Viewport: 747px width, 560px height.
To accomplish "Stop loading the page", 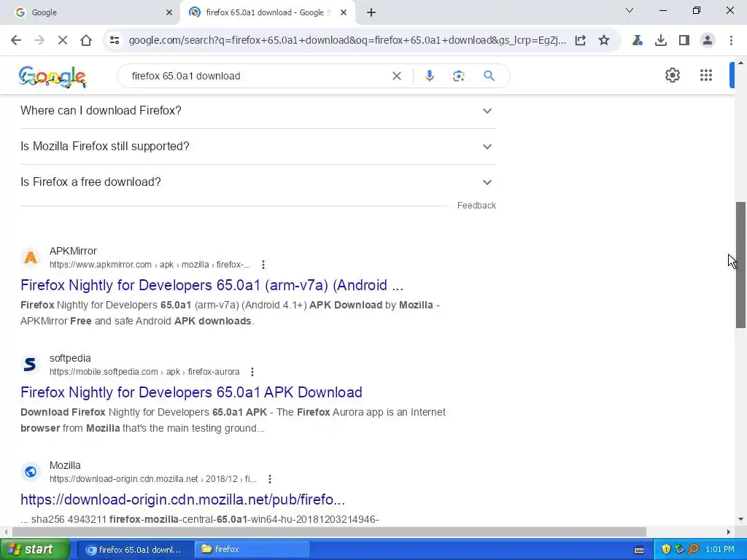I will point(63,40).
